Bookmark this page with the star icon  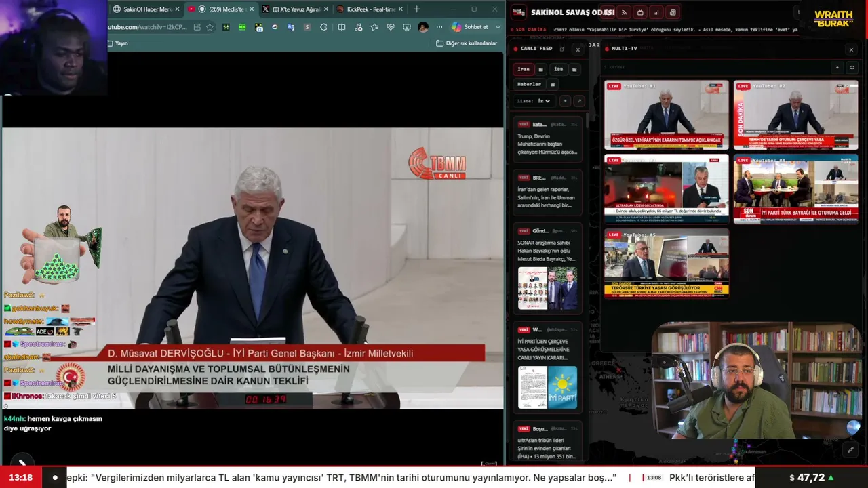pyautogui.click(x=210, y=27)
